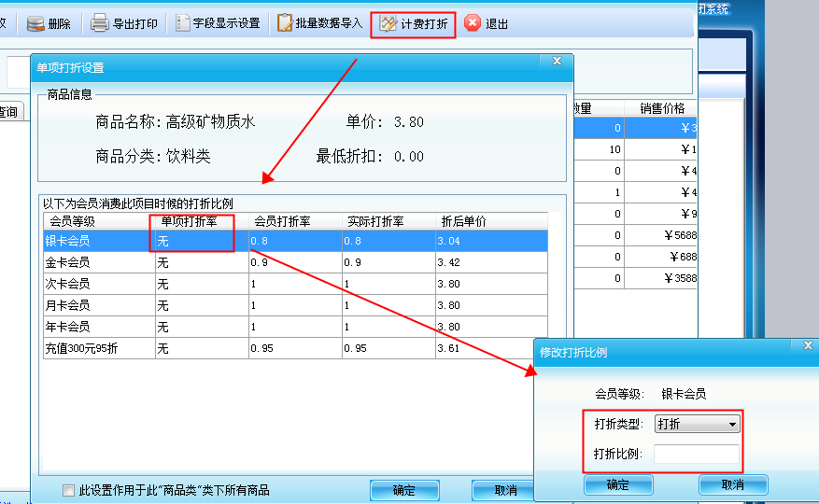Select the 年卡会员 row
This screenshot has height=504, width=819.
click(x=296, y=327)
